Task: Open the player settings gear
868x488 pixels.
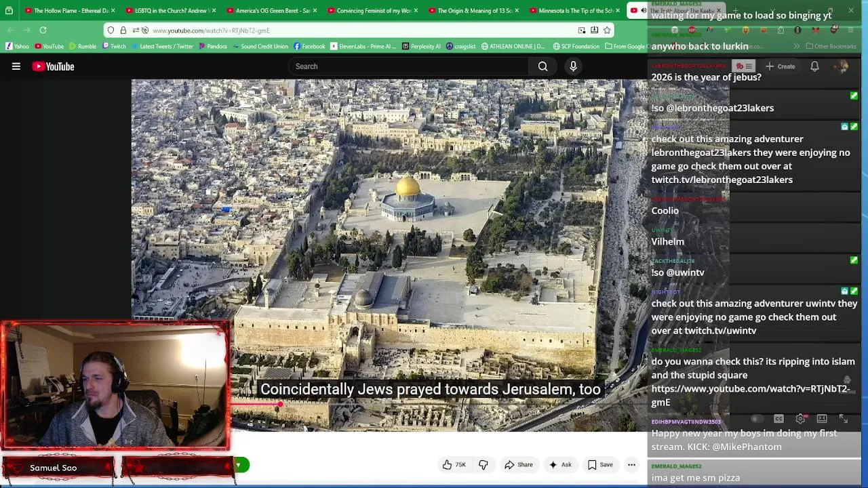Action: click(800, 419)
